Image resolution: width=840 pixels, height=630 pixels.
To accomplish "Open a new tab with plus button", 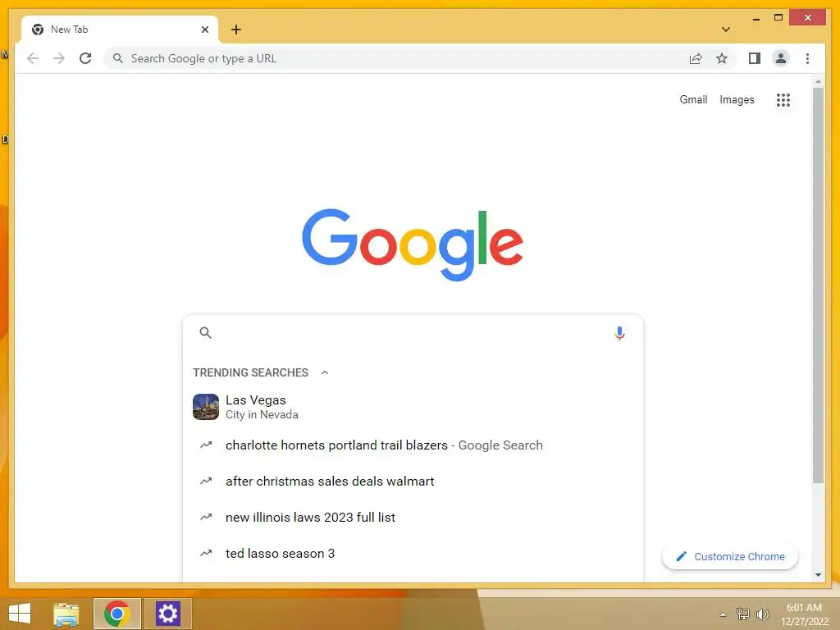I will point(235,30).
